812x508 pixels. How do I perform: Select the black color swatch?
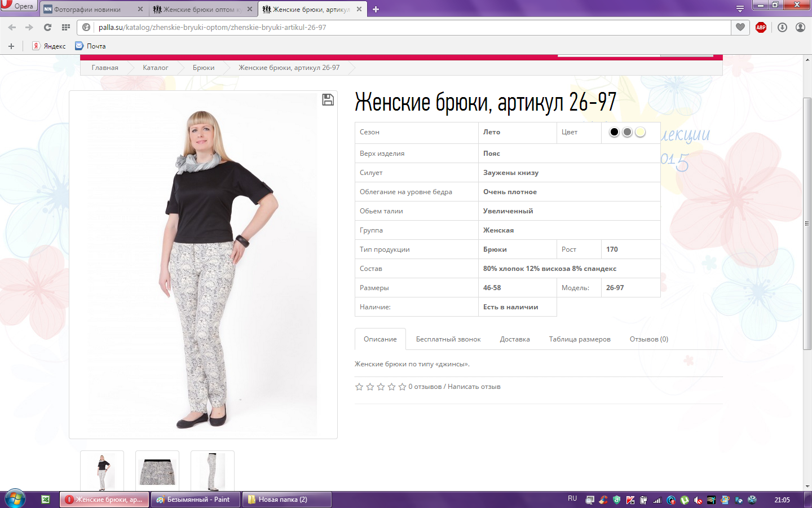point(614,132)
